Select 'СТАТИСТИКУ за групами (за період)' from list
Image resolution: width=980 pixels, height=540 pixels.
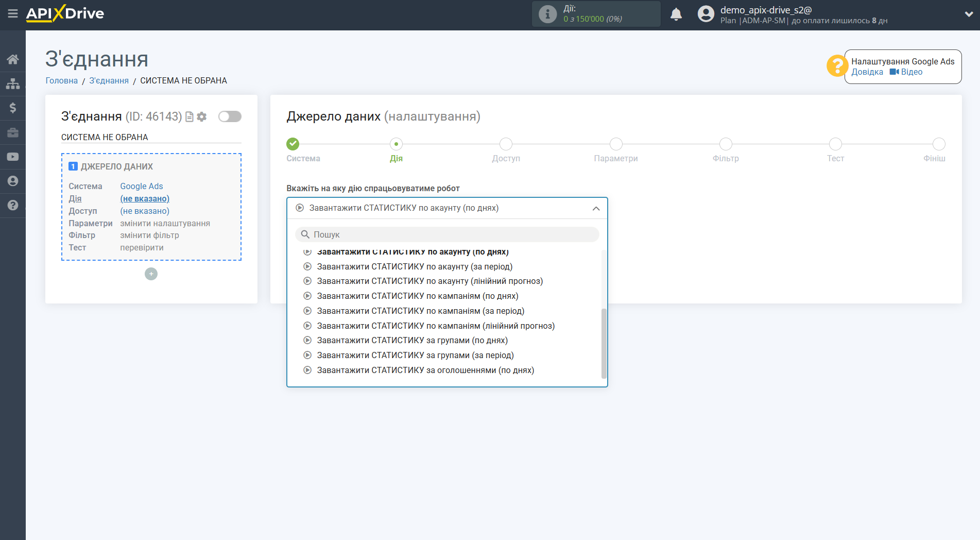[x=415, y=355]
